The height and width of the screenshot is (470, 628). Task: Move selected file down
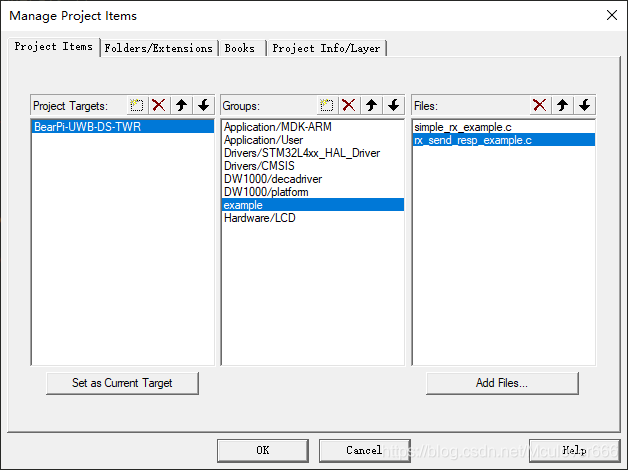[584, 105]
